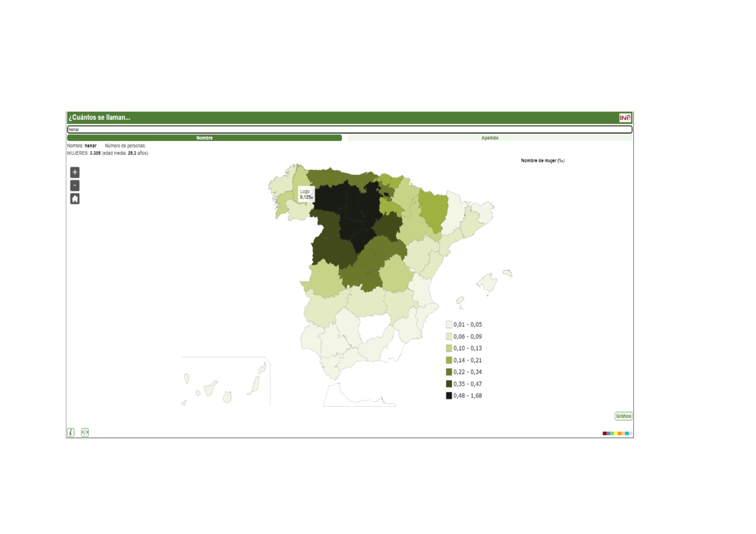Click the embed code icon
The image size is (756, 534).
pos(85,432)
